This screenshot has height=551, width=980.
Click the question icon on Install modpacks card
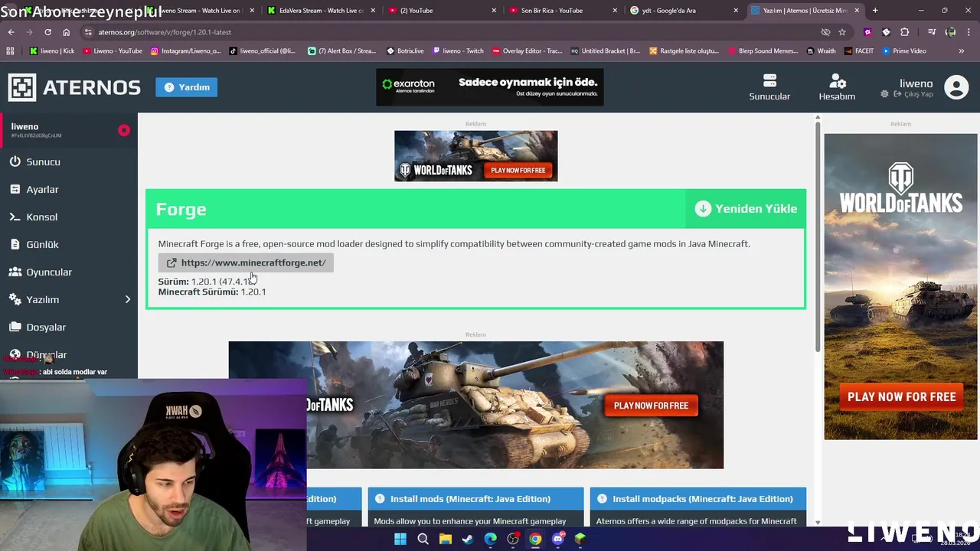602,499
